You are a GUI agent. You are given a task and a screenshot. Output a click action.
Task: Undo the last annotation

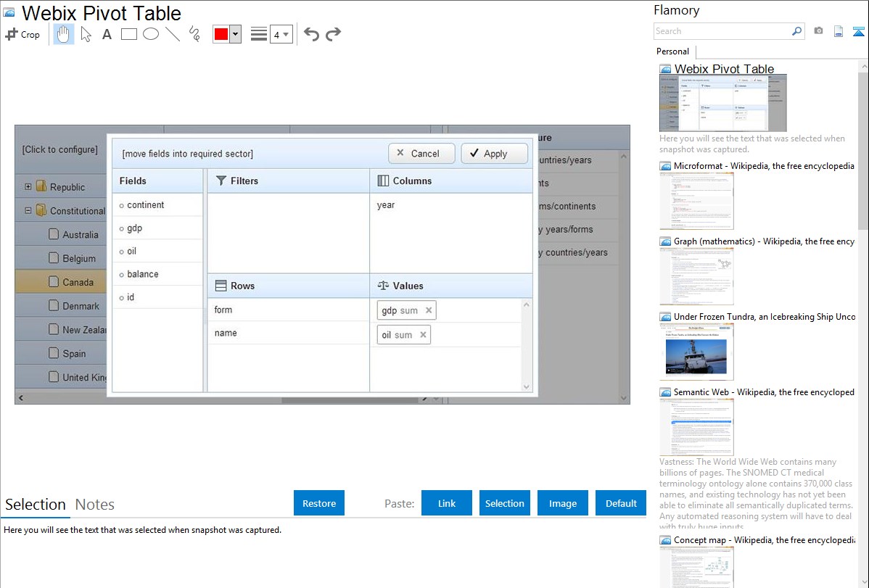(x=311, y=34)
